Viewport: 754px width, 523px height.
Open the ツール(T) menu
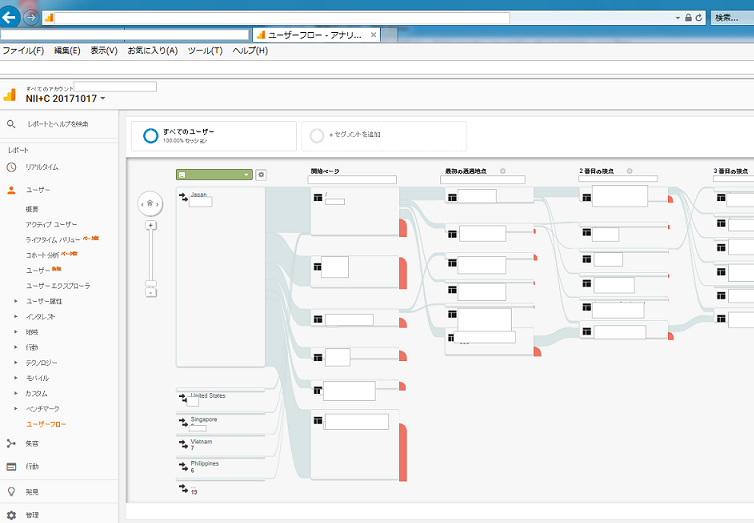click(x=205, y=50)
